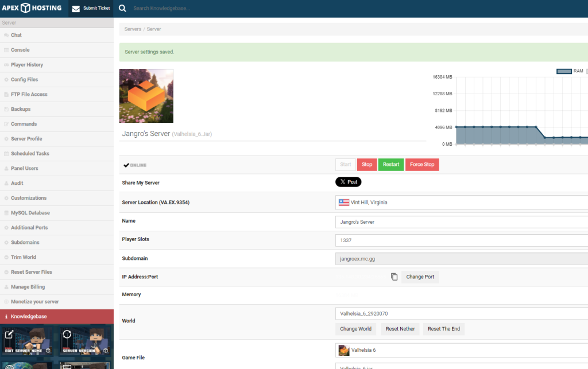Click the Console sidebar icon
The image size is (588, 369).
pyautogui.click(x=6, y=50)
